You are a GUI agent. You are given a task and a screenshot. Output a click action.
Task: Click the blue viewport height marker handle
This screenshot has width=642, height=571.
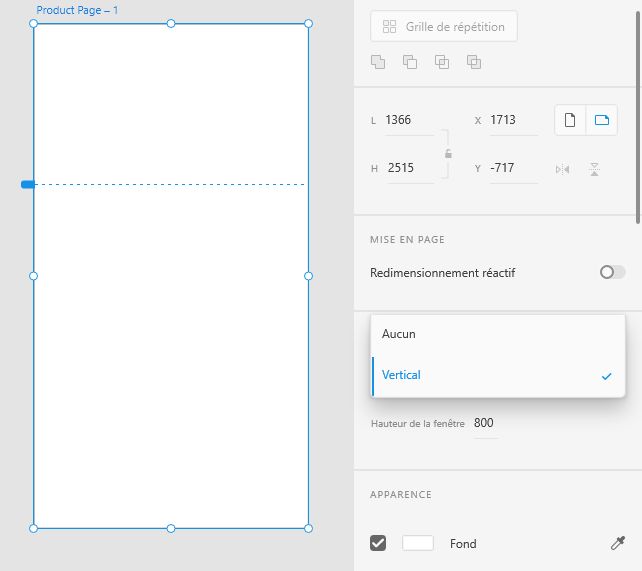[x=28, y=185]
